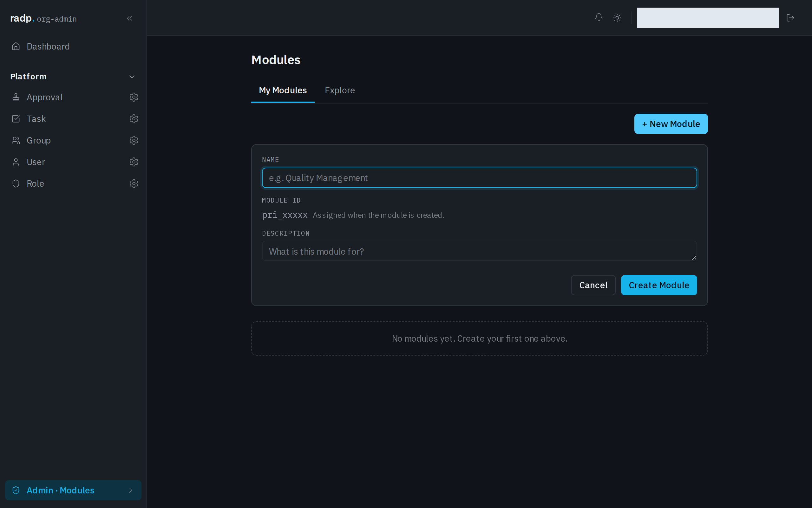The image size is (812, 508).
Task: Click the Task checkbox icon
Action: tap(16, 119)
